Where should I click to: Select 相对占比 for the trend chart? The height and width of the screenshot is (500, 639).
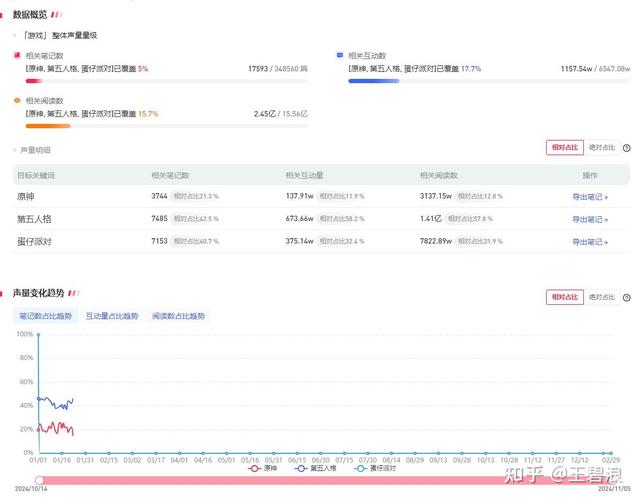564,297
